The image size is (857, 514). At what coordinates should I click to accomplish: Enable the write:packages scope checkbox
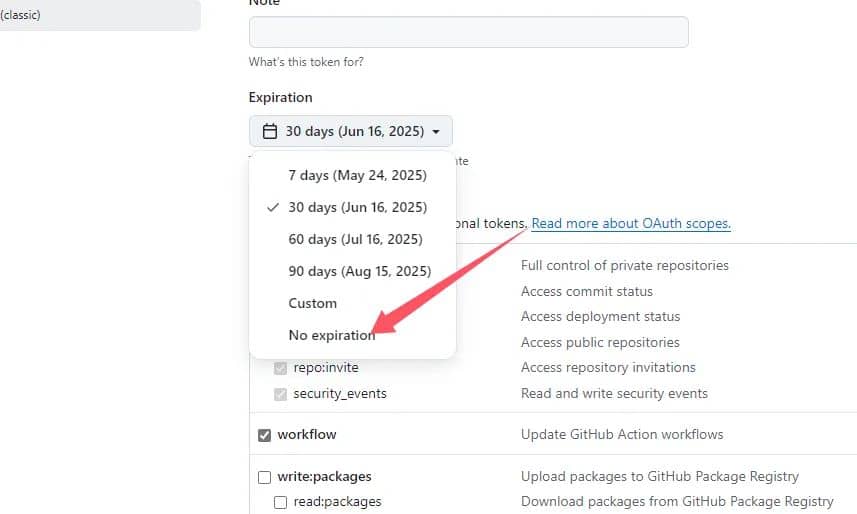265,477
